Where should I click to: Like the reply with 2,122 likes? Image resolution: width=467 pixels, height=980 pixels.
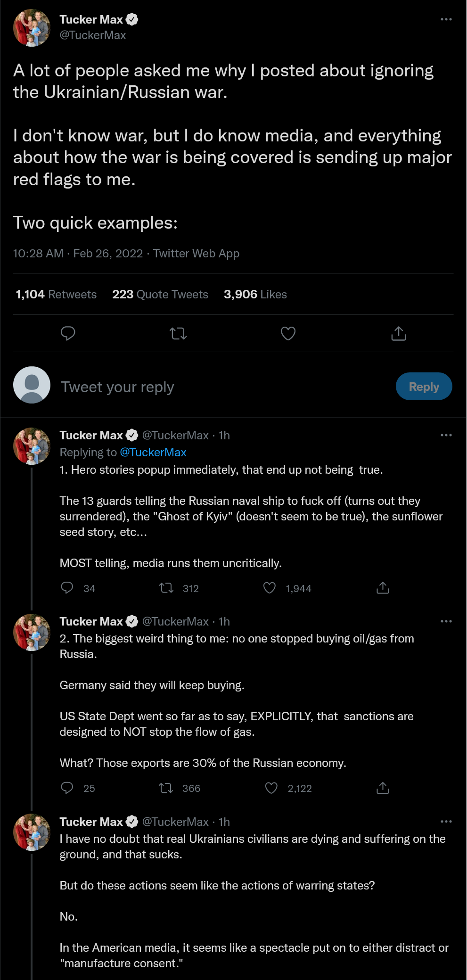(x=271, y=788)
